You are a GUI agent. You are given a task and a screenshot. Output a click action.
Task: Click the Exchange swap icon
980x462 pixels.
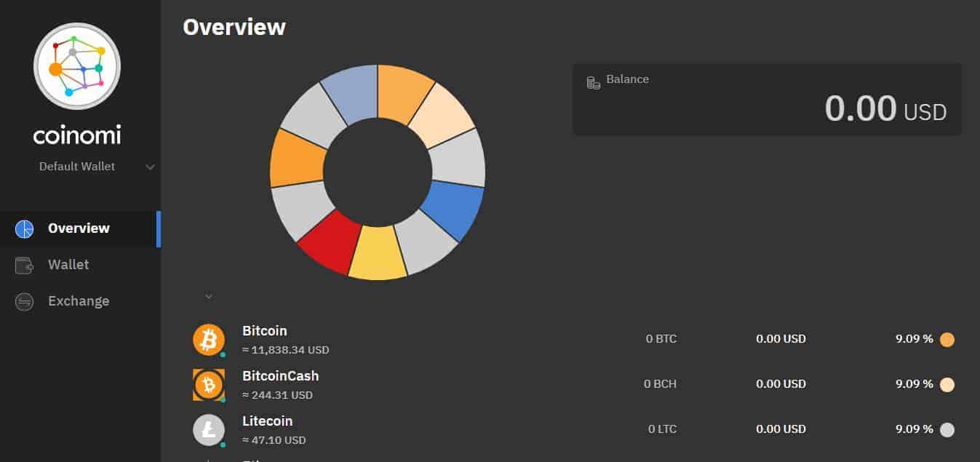point(24,302)
